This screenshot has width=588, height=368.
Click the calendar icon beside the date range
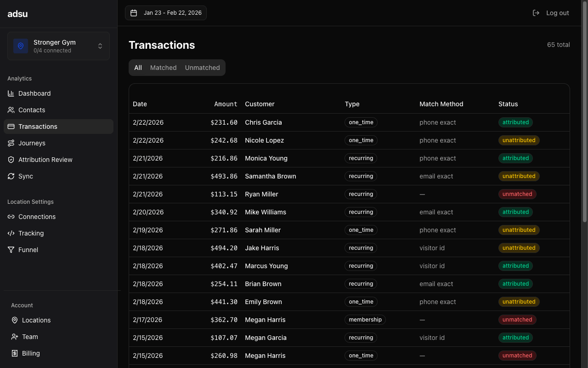point(134,12)
